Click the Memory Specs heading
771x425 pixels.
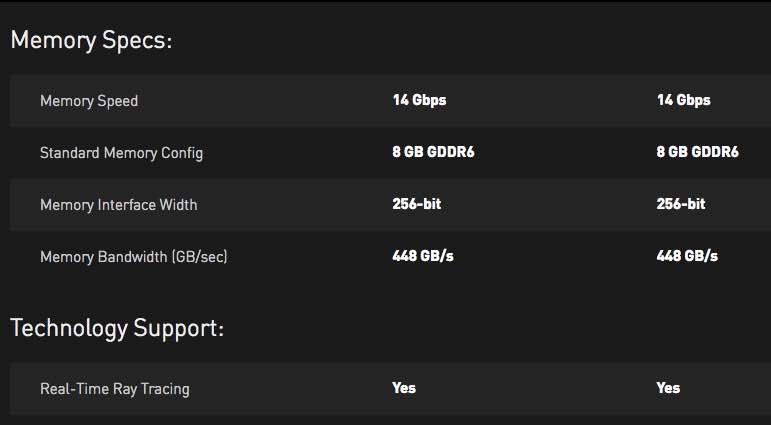(x=91, y=41)
